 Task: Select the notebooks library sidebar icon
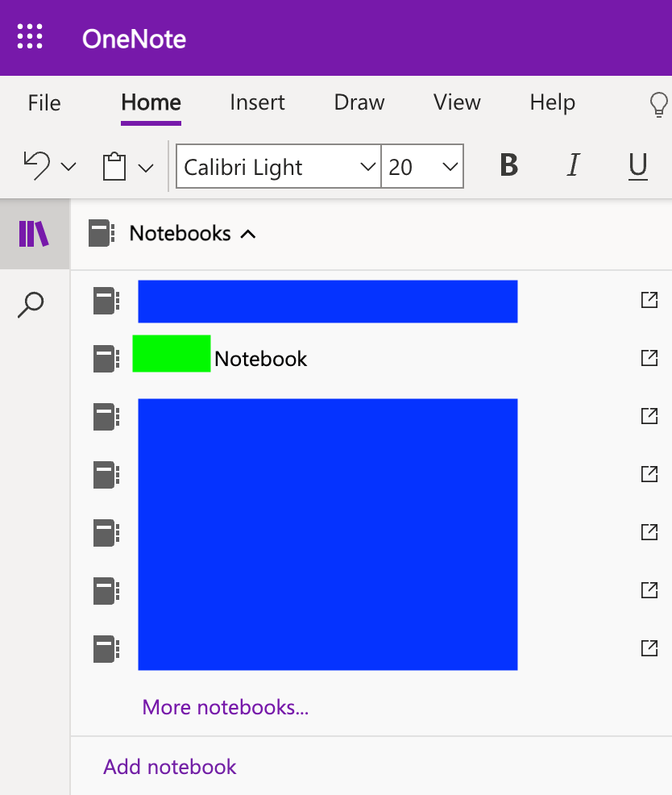34,234
